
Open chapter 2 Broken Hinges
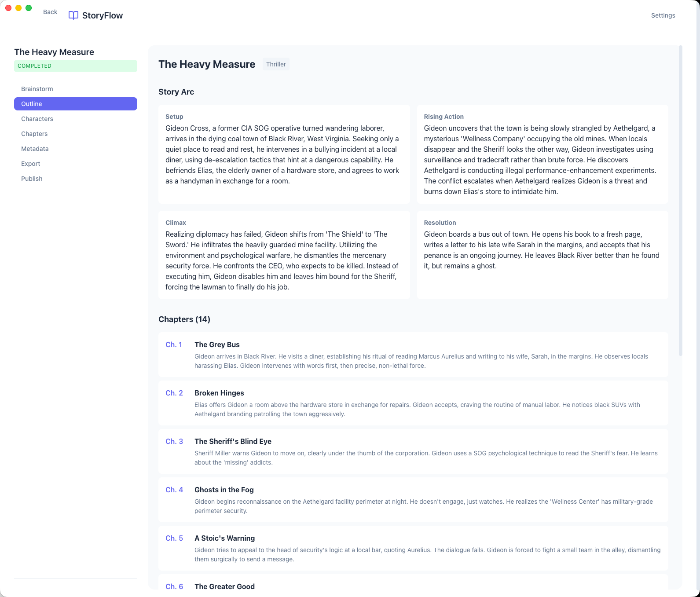[413, 403]
